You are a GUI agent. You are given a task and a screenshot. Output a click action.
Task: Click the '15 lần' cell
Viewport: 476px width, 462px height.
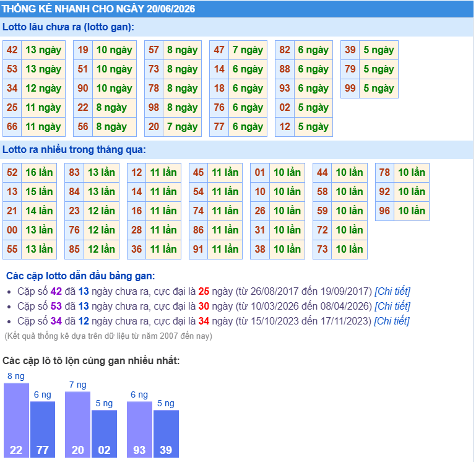click(x=39, y=191)
